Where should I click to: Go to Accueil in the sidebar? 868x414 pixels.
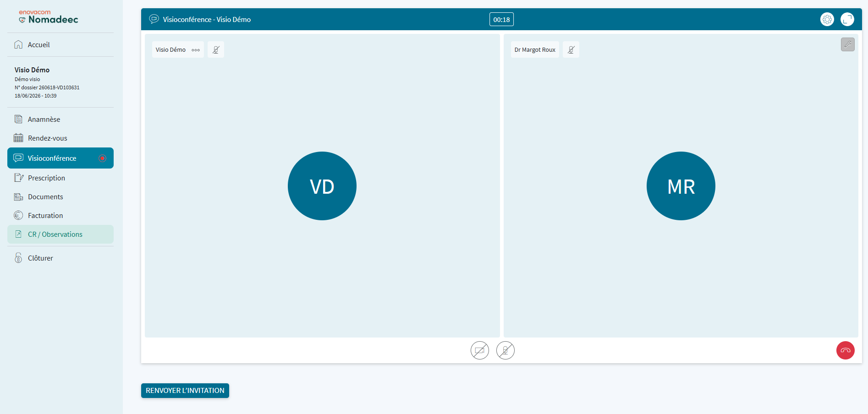60,44
